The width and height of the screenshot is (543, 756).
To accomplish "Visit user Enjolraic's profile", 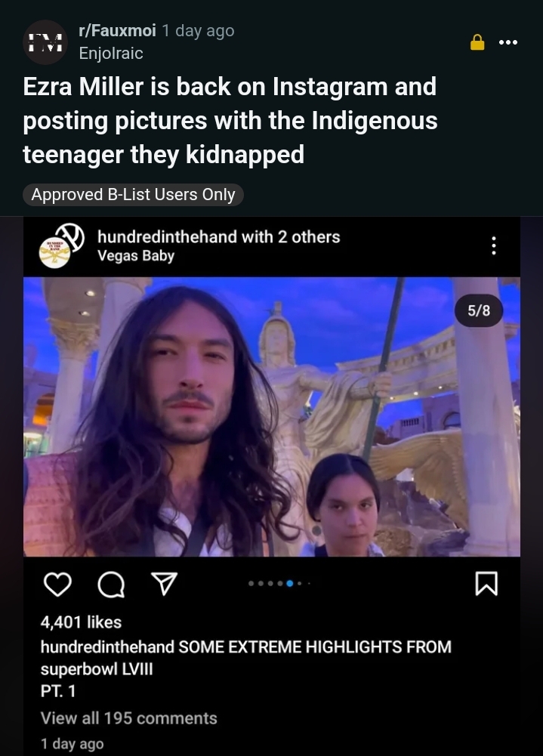I will click(111, 53).
